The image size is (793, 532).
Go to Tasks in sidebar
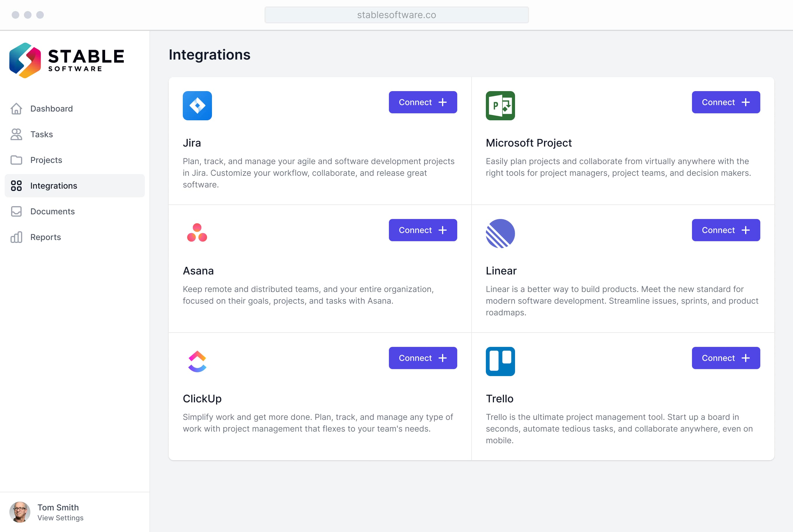click(75, 134)
